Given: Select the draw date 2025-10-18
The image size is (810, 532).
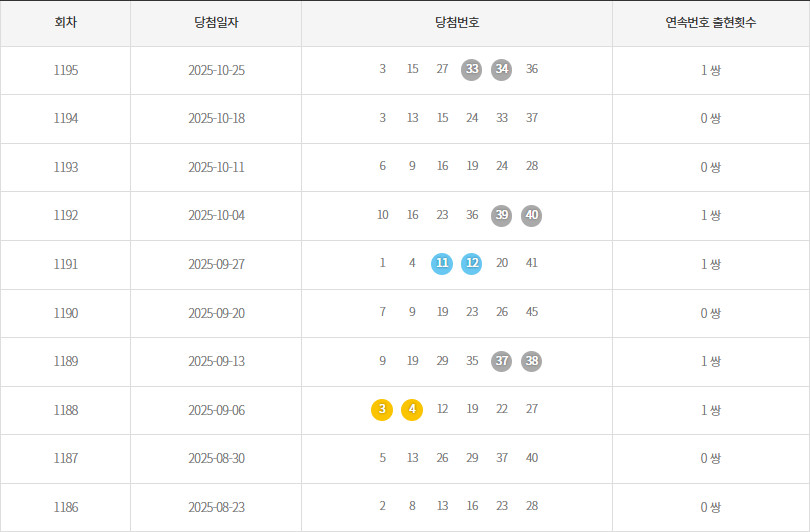Looking at the screenshot, I should (216, 119).
